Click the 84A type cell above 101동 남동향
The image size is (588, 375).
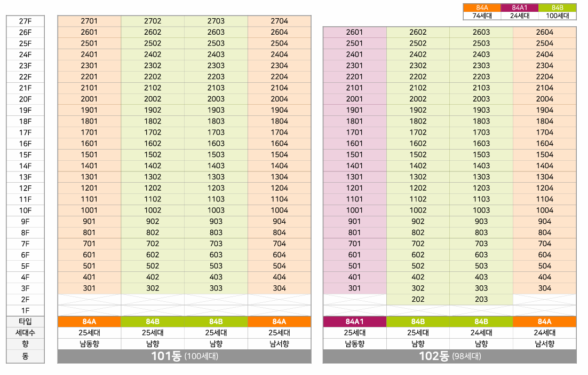coord(89,322)
